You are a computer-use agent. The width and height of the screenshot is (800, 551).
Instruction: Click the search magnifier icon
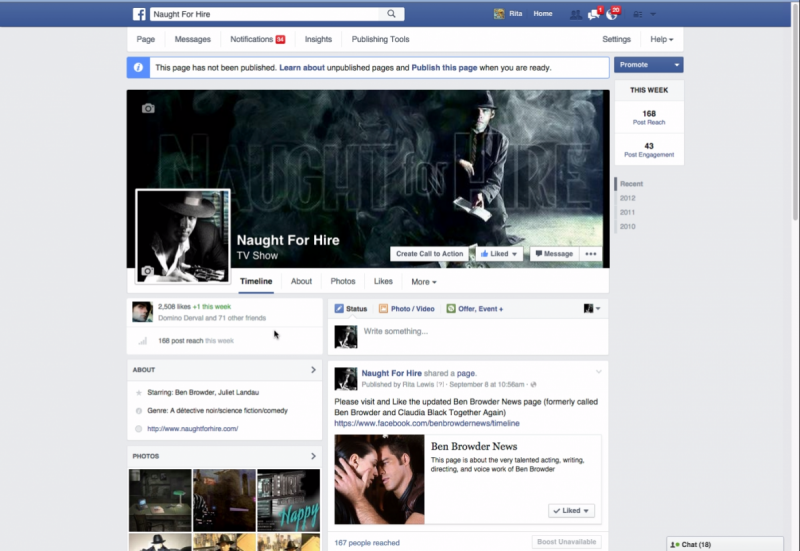(x=392, y=14)
